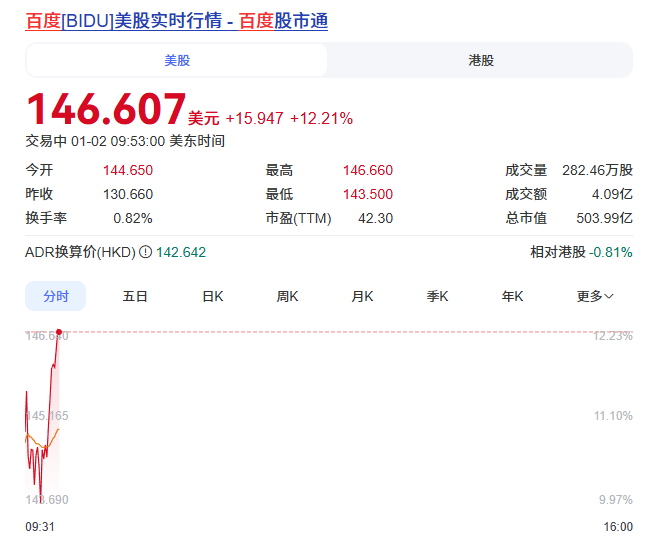Click the large 146.607 current price

[x=106, y=108]
